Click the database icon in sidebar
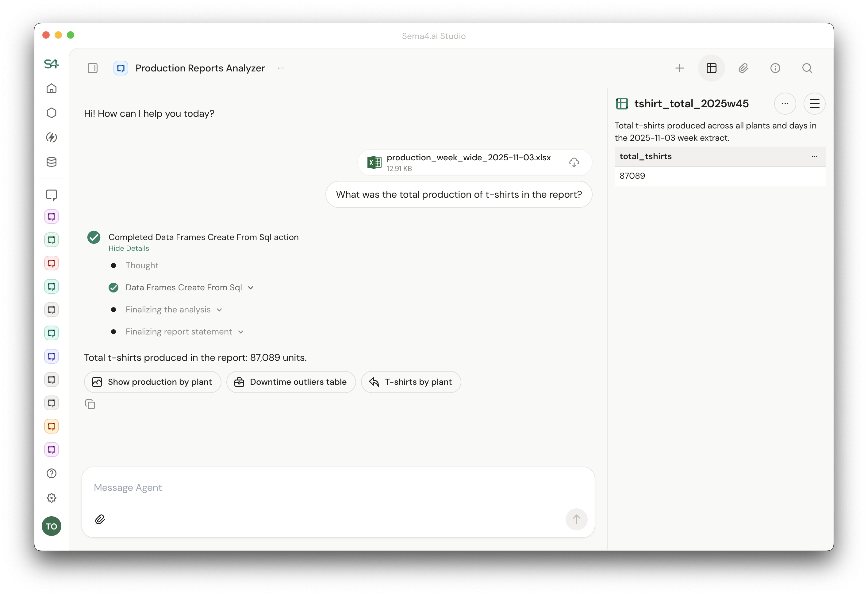 [x=52, y=162]
